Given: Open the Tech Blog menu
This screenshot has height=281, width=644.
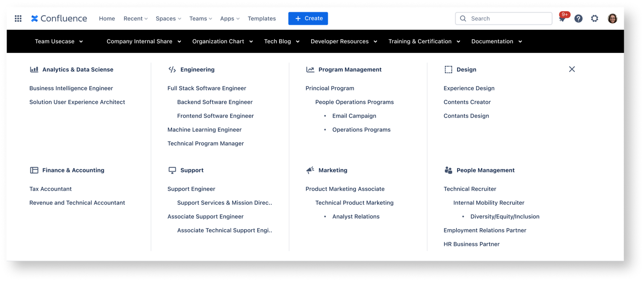Looking at the screenshot, I should click(x=282, y=41).
